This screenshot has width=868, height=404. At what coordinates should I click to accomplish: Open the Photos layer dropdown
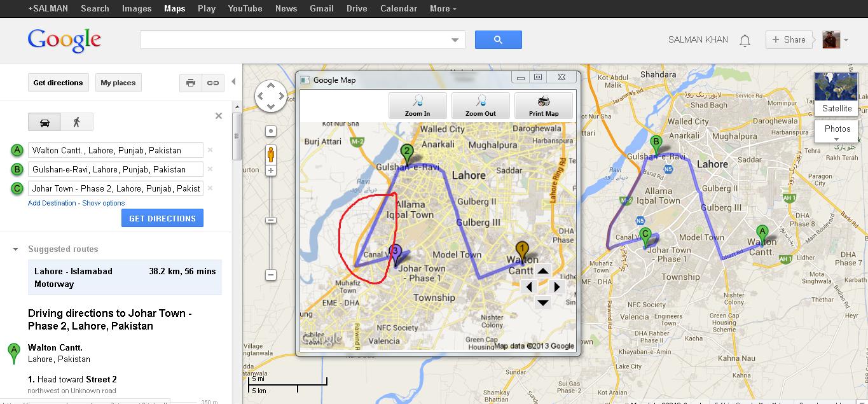point(837,132)
